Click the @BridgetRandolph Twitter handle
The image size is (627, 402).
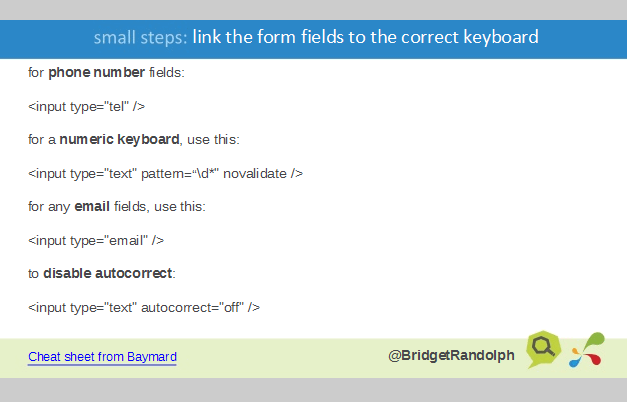[x=451, y=355]
